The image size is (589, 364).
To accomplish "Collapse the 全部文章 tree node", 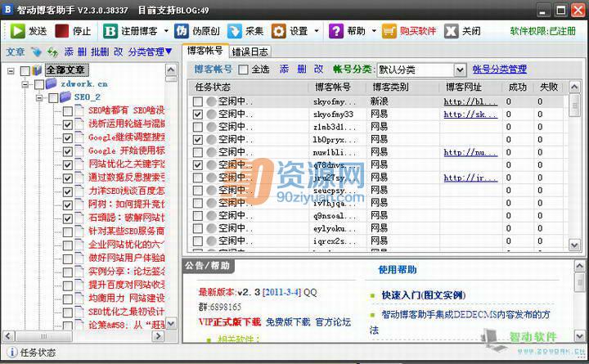I will (11, 70).
